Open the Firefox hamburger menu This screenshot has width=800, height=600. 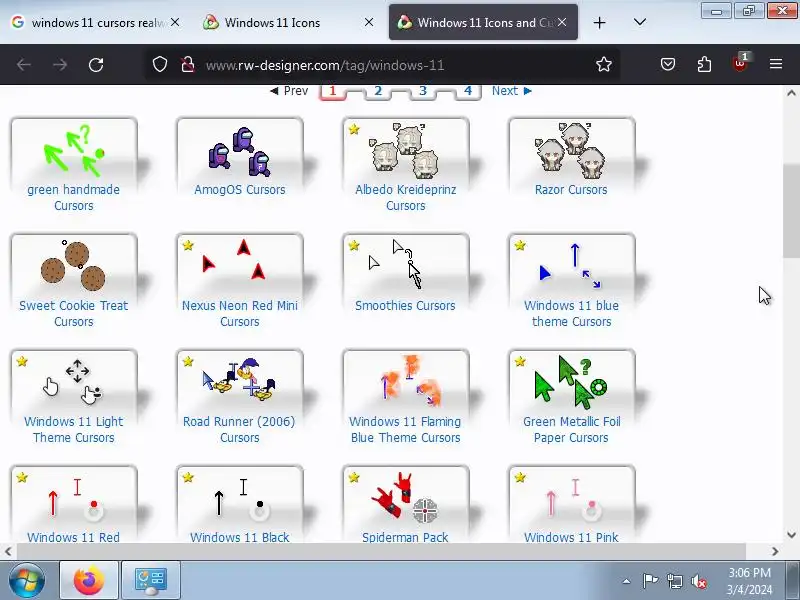pos(776,64)
